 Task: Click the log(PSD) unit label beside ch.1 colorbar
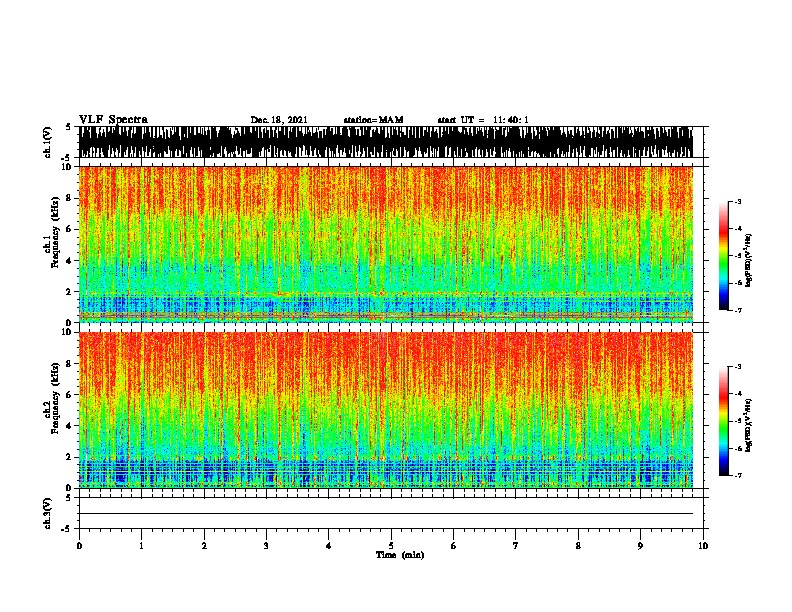(749, 261)
